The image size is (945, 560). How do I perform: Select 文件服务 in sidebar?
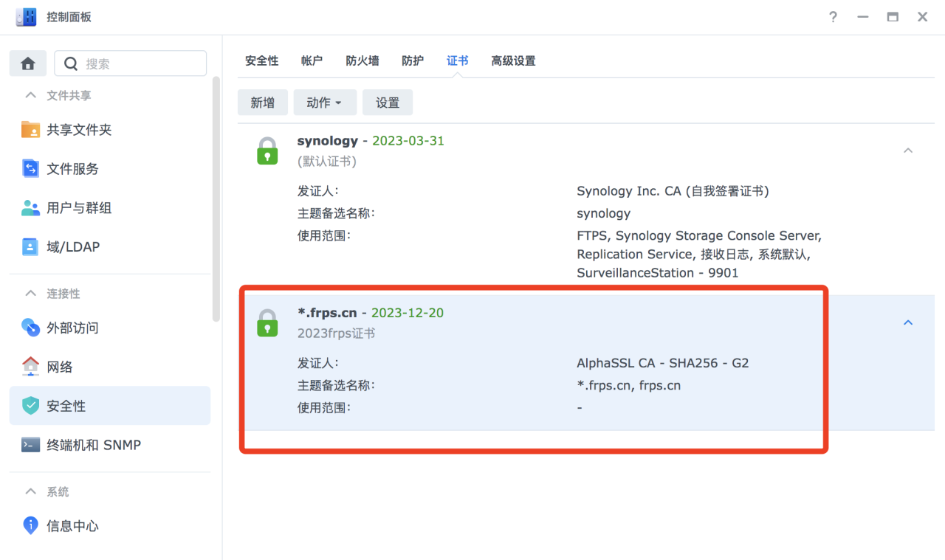[110, 169]
